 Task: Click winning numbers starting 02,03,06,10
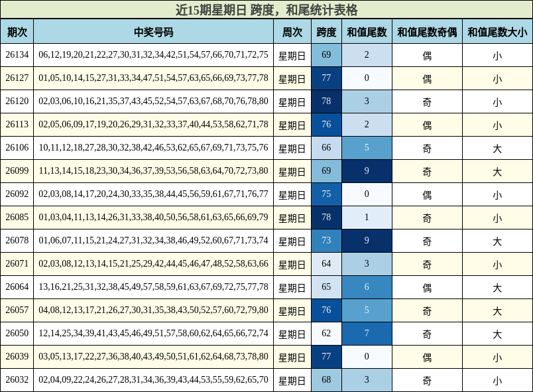(153, 101)
